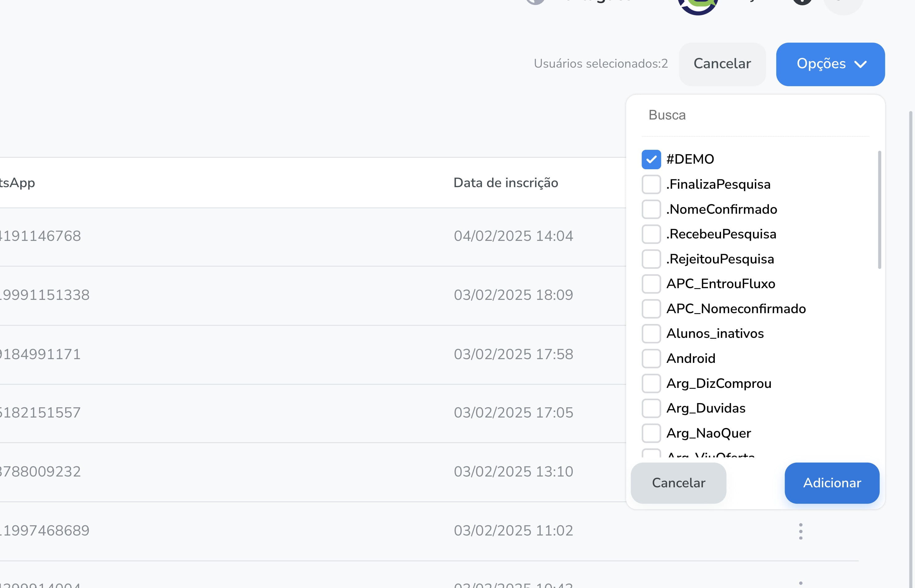Click Adicionar to add selected tags
The height and width of the screenshot is (588, 915).
[x=832, y=483]
